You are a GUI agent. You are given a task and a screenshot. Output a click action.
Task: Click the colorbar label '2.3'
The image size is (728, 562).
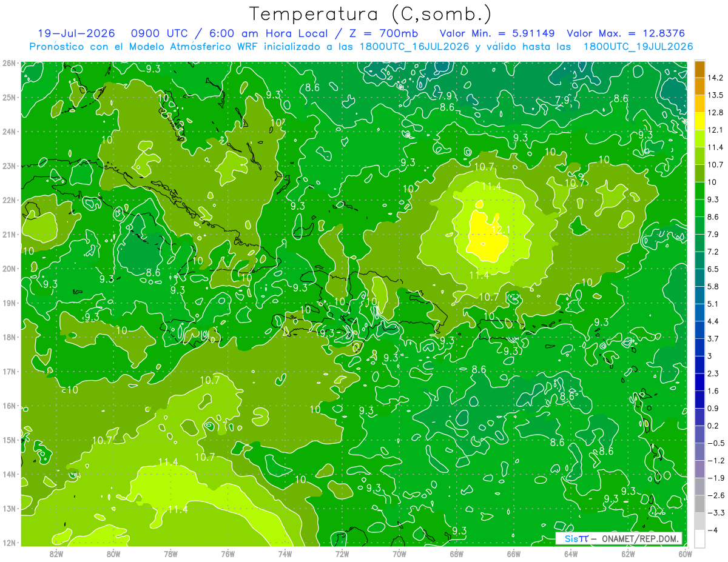[x=713, y=373]
